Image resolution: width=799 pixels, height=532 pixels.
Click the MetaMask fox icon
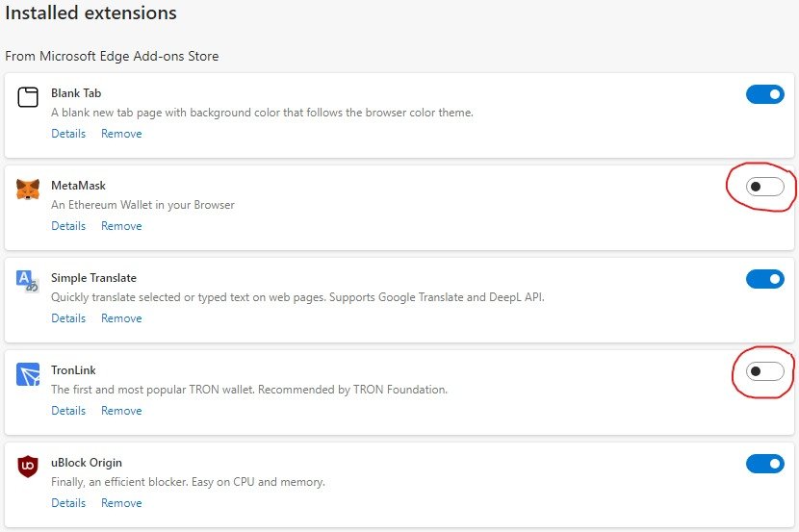point(28,190)
